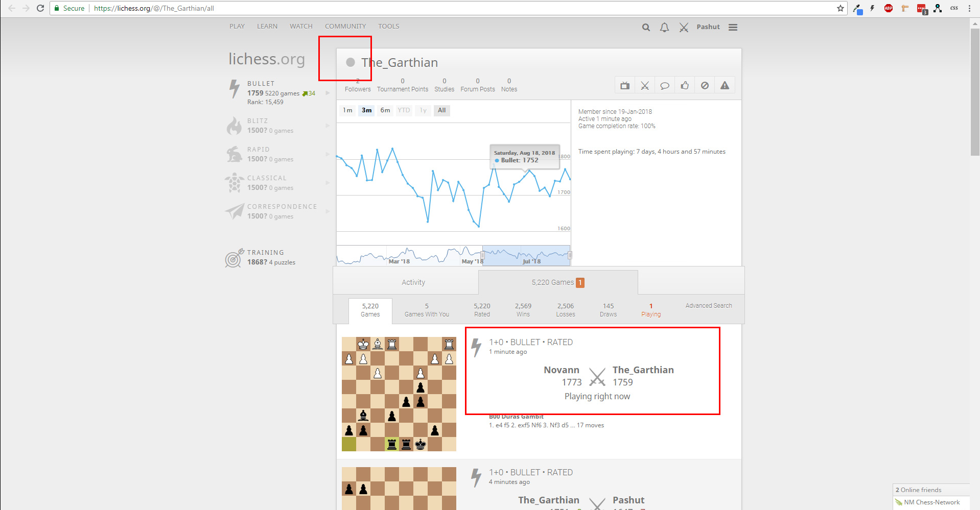980x510 pixels.
Task: Expand the Classical stats arrow
Action: [328, 183]
